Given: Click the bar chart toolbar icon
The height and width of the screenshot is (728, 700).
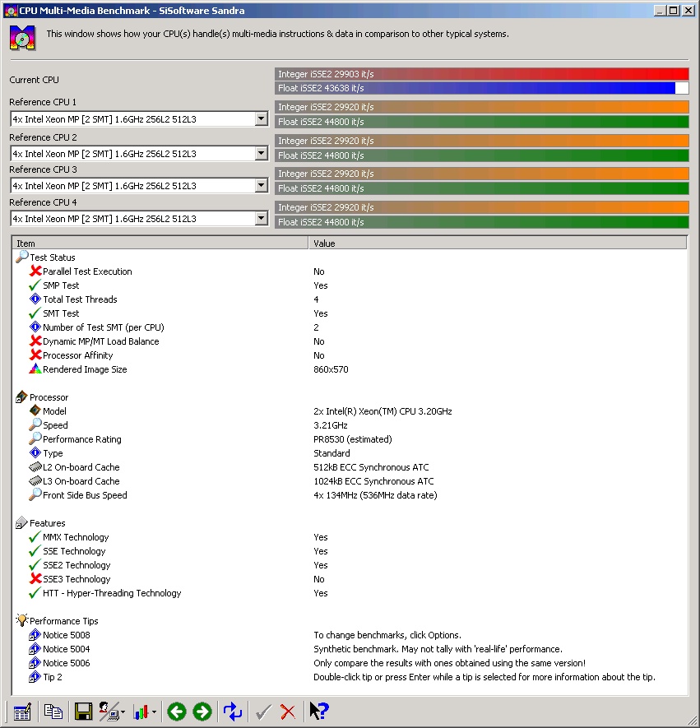Looking at the screenshot, I should [141, 712].
